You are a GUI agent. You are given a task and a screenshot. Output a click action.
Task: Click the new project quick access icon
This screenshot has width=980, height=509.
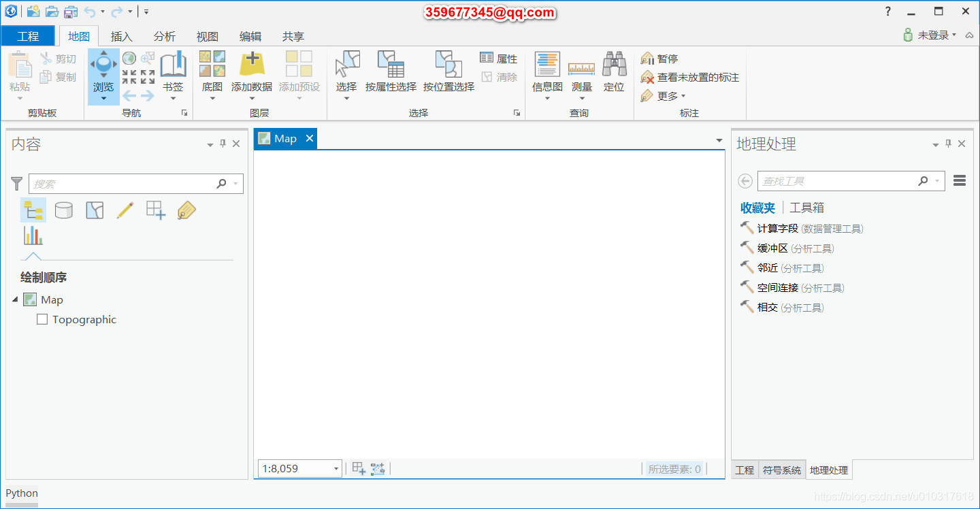coord(33,12)
